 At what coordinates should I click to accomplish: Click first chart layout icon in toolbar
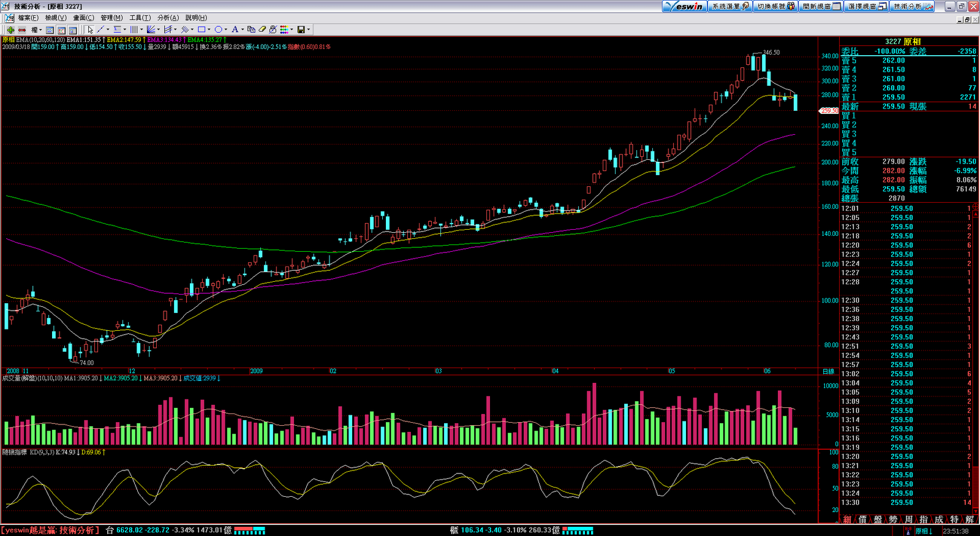point(50,29)
